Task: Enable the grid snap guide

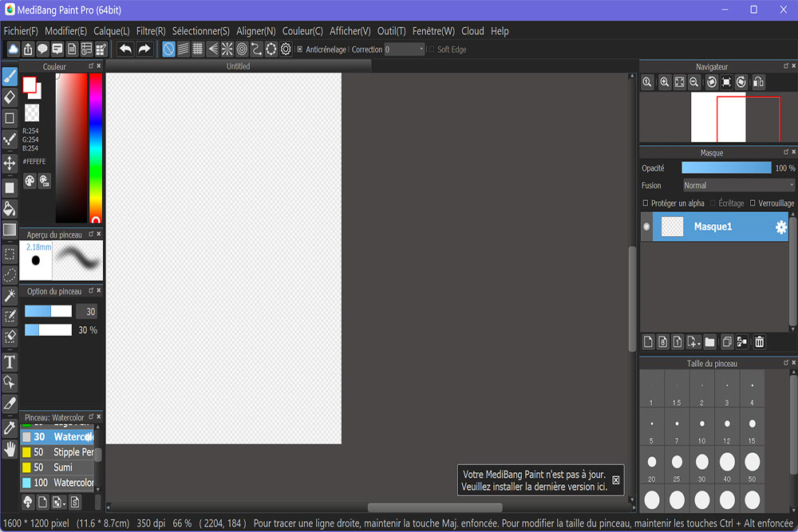Action: pyautogui.click(x=198, y=49)
